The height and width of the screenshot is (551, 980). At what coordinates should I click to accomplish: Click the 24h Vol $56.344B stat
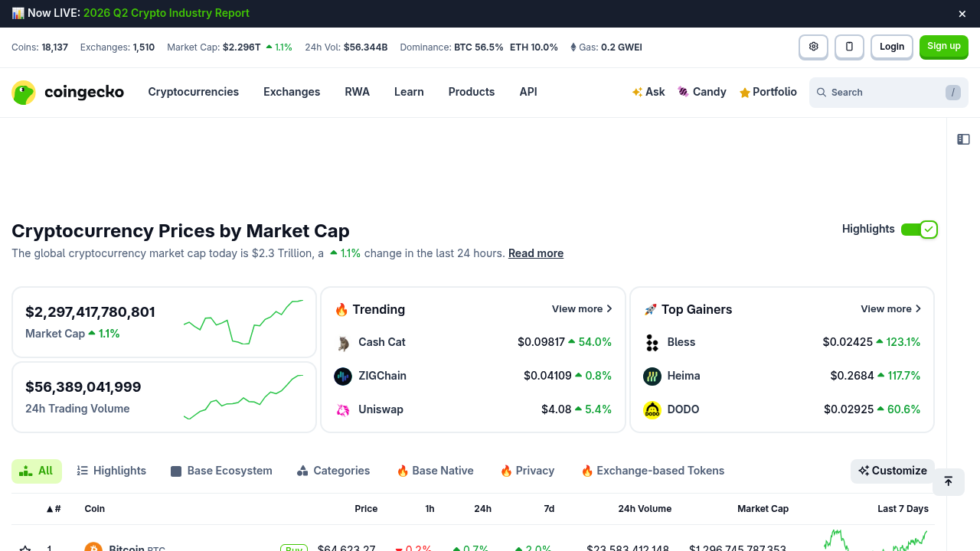[346, 47]
